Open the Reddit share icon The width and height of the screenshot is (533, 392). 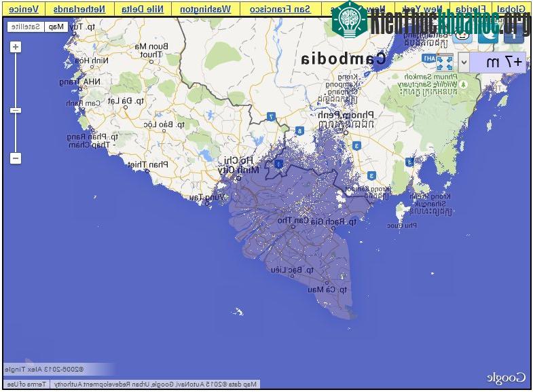pyautogui.click(x=463, y=36)
